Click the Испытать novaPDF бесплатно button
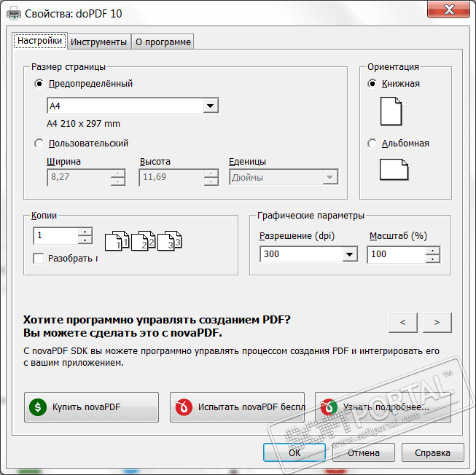The image size is (476, 475). (x=237, y=407)
